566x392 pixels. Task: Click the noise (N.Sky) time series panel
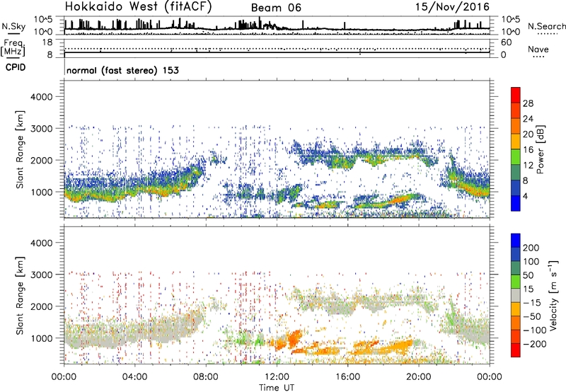click(277, 25)
